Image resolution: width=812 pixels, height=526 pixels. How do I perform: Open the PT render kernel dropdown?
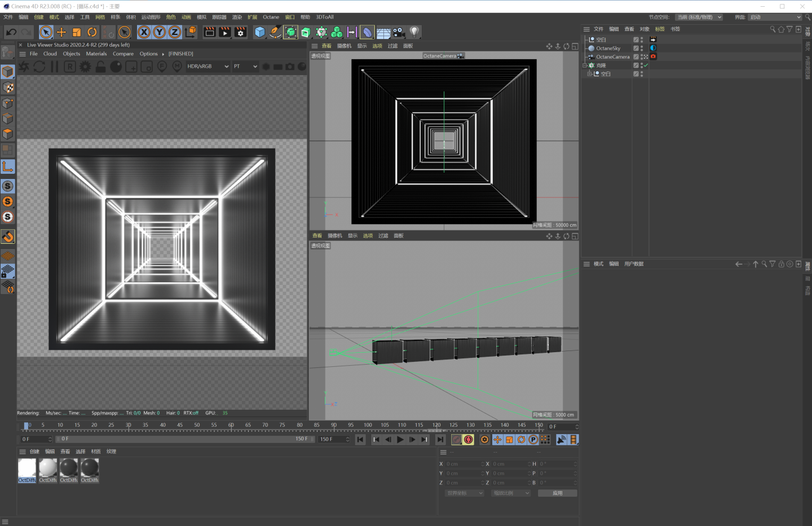coord(245,67)
